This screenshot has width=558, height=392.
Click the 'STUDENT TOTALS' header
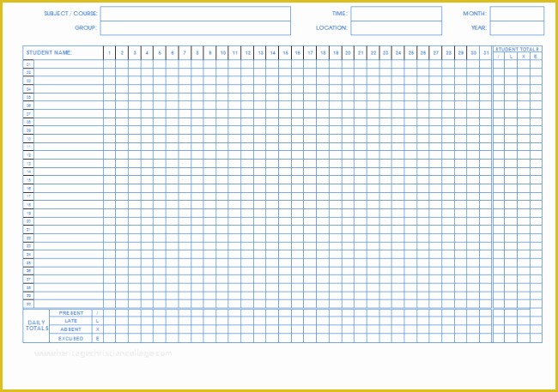(518, 49)
